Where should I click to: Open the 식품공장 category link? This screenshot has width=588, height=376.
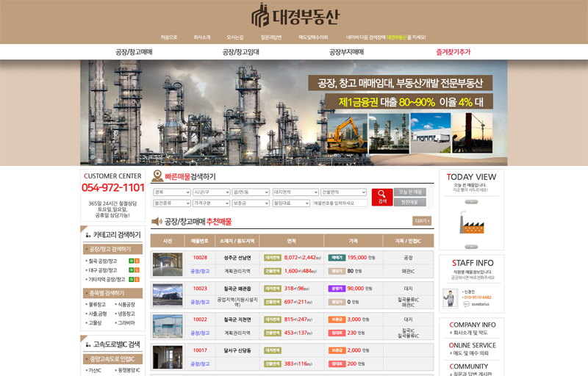click(x=126, y=305)
